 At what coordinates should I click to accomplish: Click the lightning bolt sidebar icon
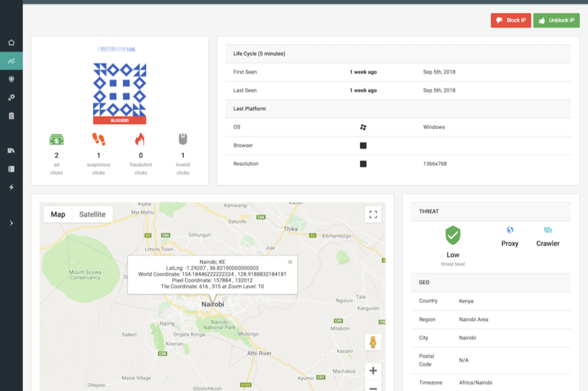[x=11, y=187]
